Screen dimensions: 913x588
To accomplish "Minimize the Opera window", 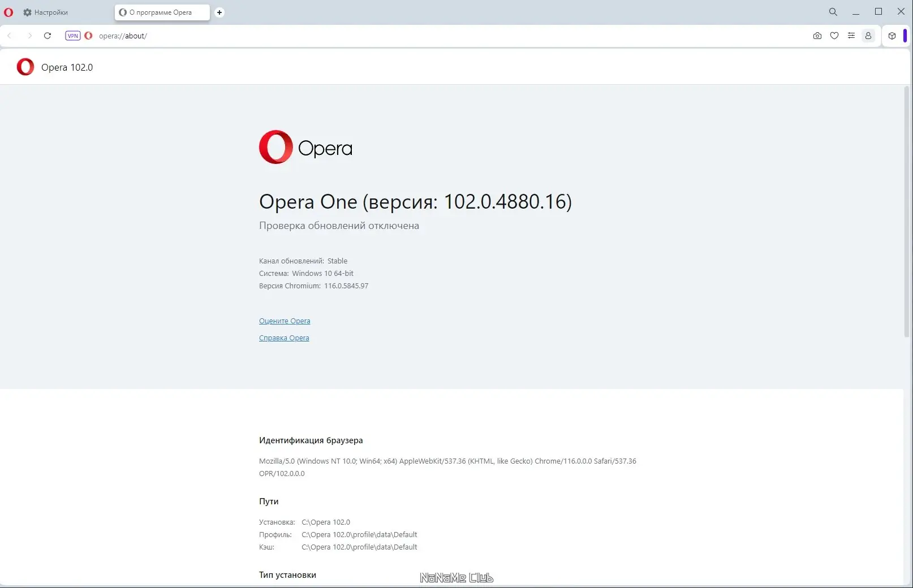I will click(x=856, y=12).
